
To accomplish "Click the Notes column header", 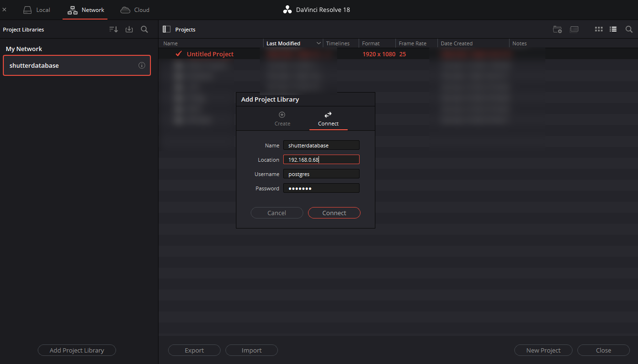I will [x=520, y=43].
